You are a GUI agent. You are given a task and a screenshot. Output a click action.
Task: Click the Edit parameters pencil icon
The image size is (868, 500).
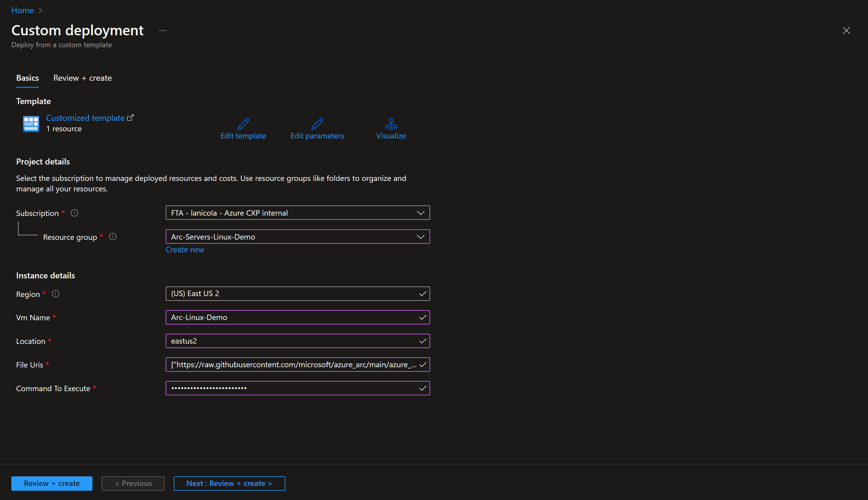[x=317, y=124]
